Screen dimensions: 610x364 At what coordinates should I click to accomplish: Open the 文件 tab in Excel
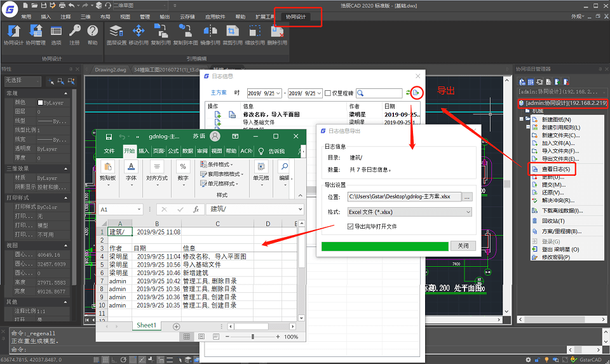pyautogui.click(x=109, y=151)
